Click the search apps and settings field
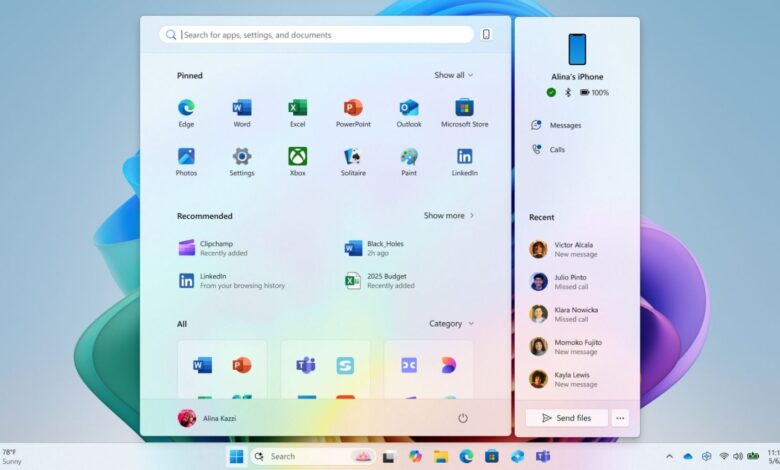The width and height of the screenshot is (780, 470). (316, 35)
